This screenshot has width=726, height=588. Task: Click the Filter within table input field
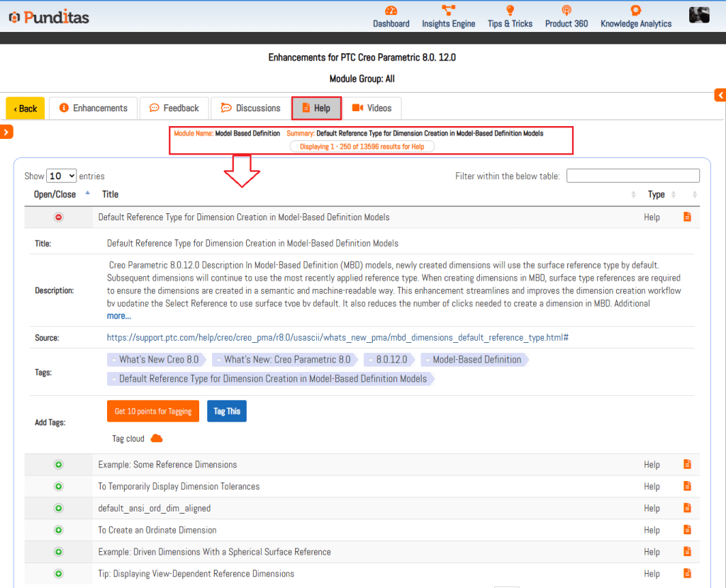pos(632,176)
